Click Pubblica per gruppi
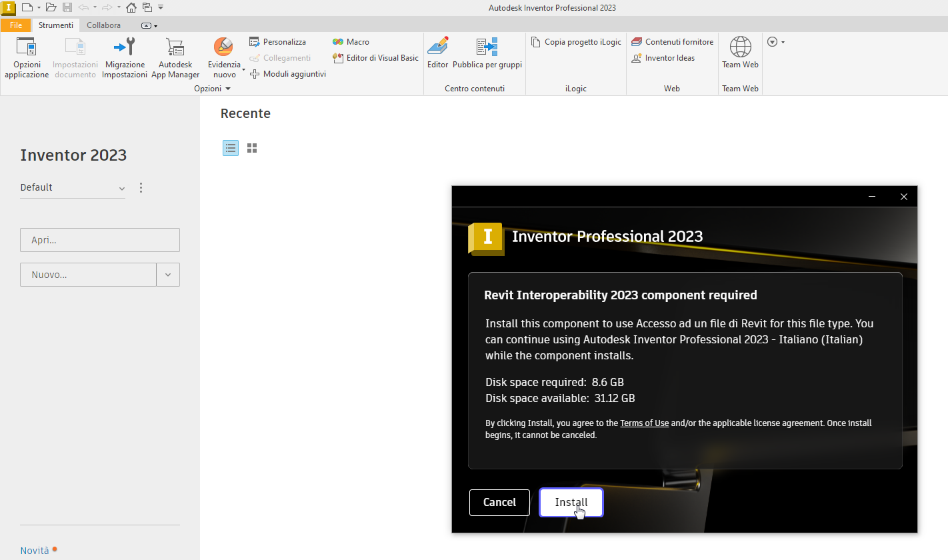 487,53
